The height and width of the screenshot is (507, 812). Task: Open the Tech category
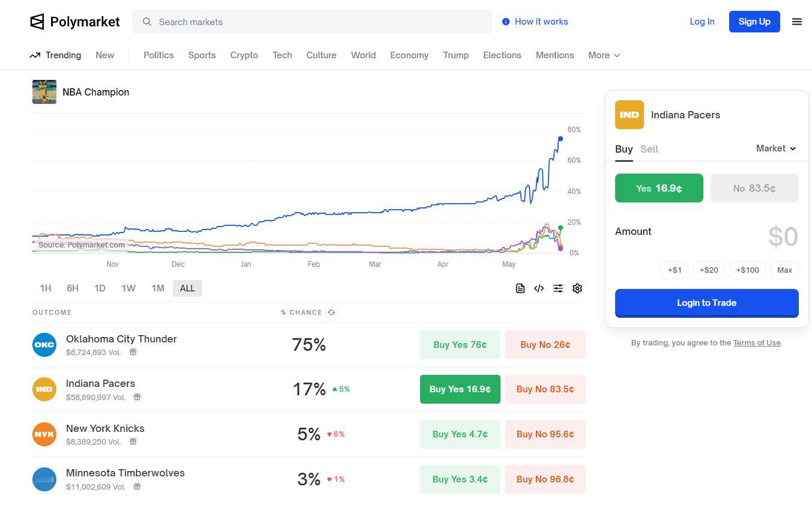(x=282, y=55)
